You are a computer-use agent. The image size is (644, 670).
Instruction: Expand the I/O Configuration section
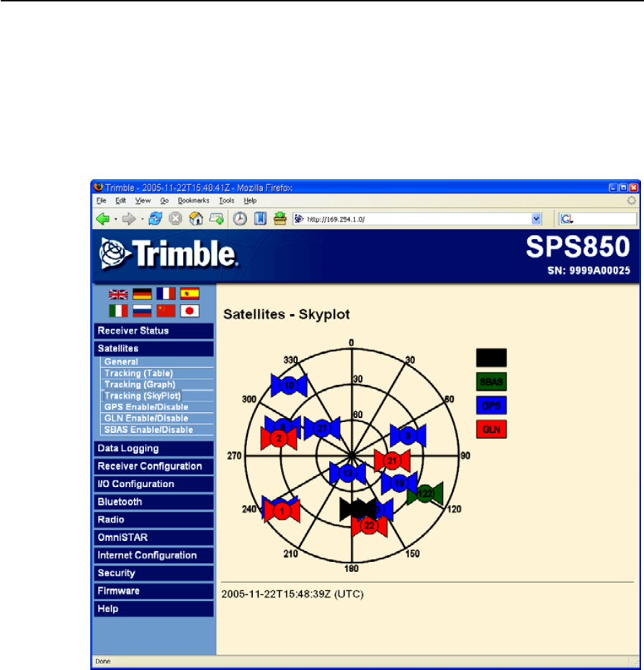click(x=154, y=483)
